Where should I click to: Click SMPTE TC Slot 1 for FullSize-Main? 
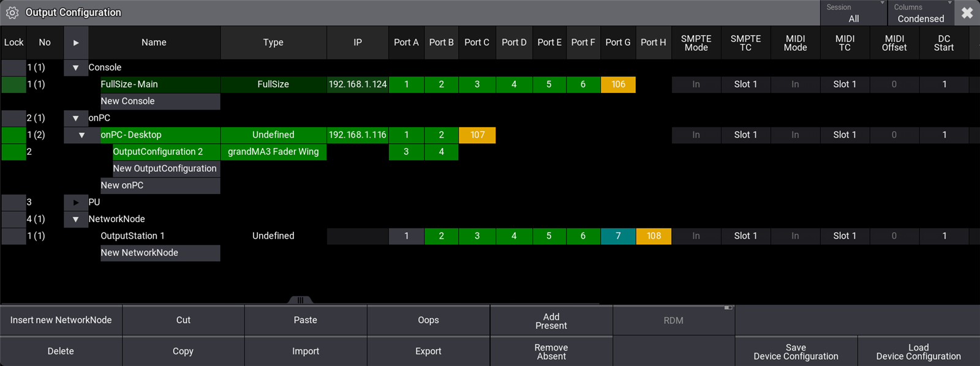pos(745,84)
